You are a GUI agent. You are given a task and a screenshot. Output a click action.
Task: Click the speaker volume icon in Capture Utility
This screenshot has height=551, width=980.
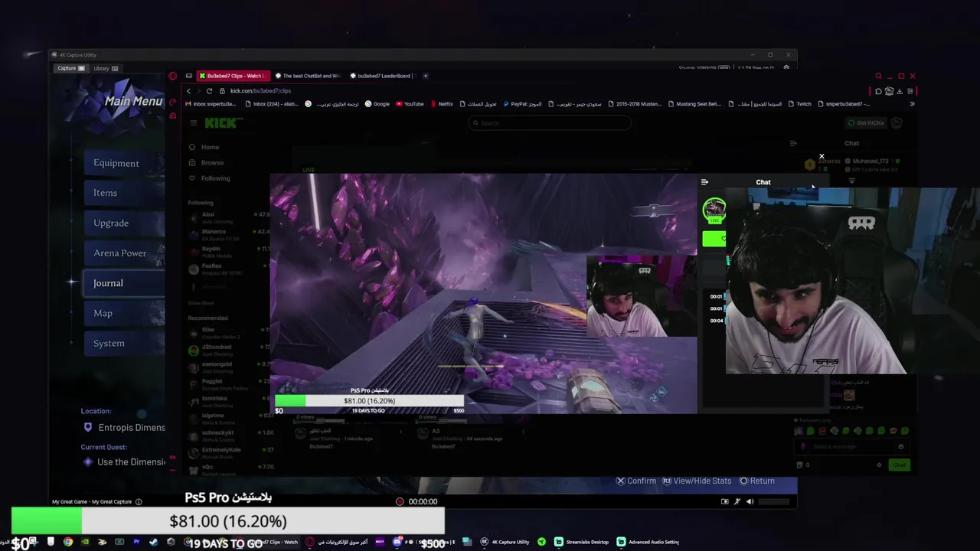click(x=750, y=501)
